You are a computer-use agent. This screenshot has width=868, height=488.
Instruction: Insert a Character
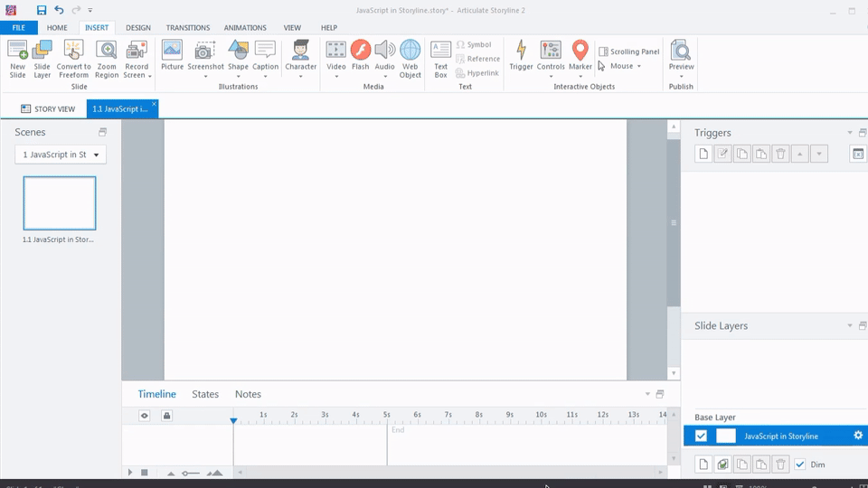pyautogui.click(x=300, y=58)
